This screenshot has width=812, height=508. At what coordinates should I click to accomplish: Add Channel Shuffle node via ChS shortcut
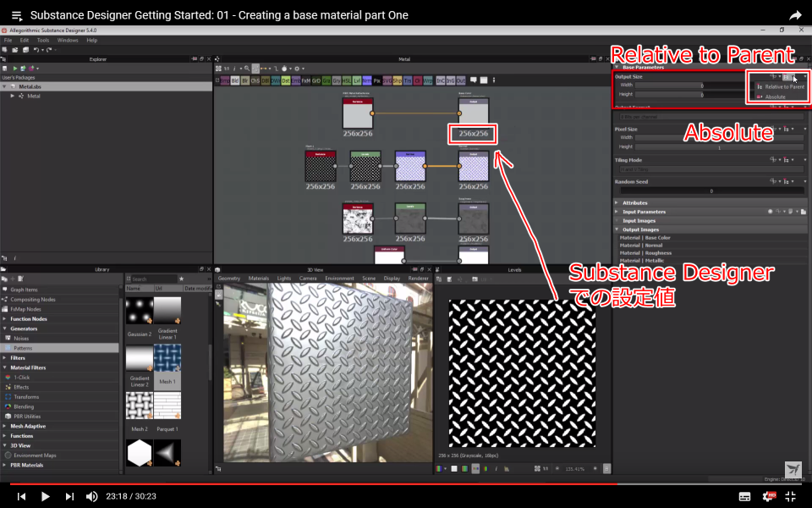[x=255, y=81]
